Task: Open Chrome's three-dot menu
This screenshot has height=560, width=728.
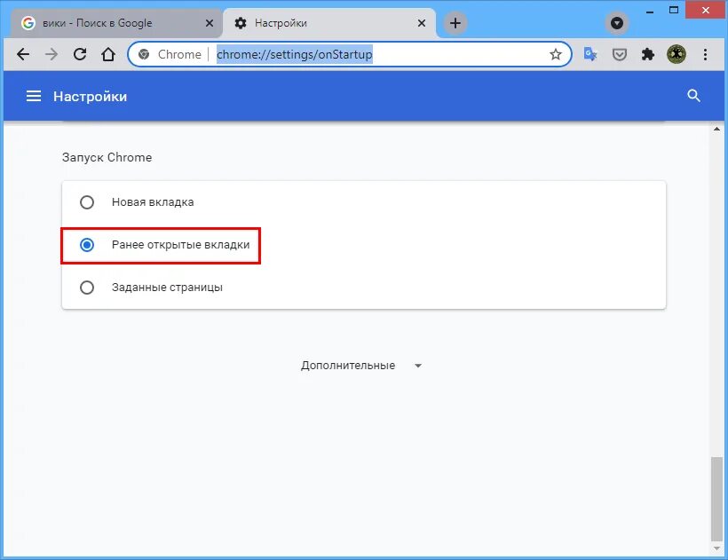Action: [705, 54]
